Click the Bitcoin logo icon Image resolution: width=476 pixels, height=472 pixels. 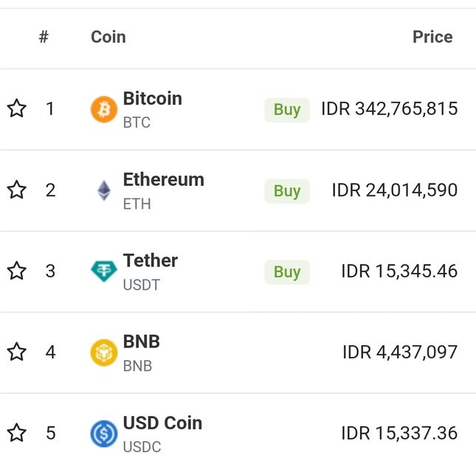coord(104,109)
